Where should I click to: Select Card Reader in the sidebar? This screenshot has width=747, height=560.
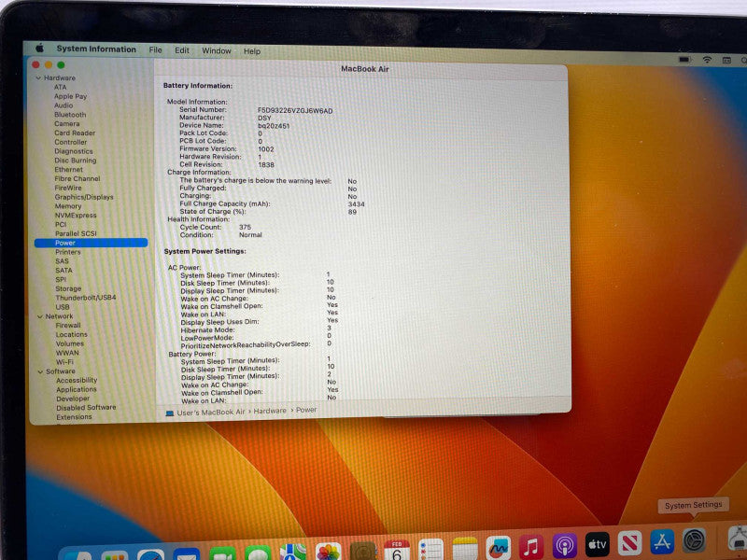point(75,133)
